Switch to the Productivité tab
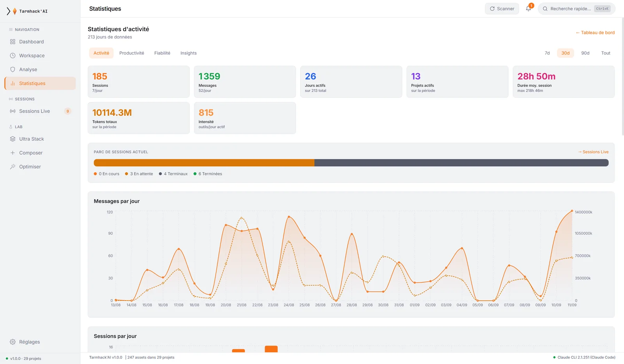The image size is (624, 364). point(131,53)
